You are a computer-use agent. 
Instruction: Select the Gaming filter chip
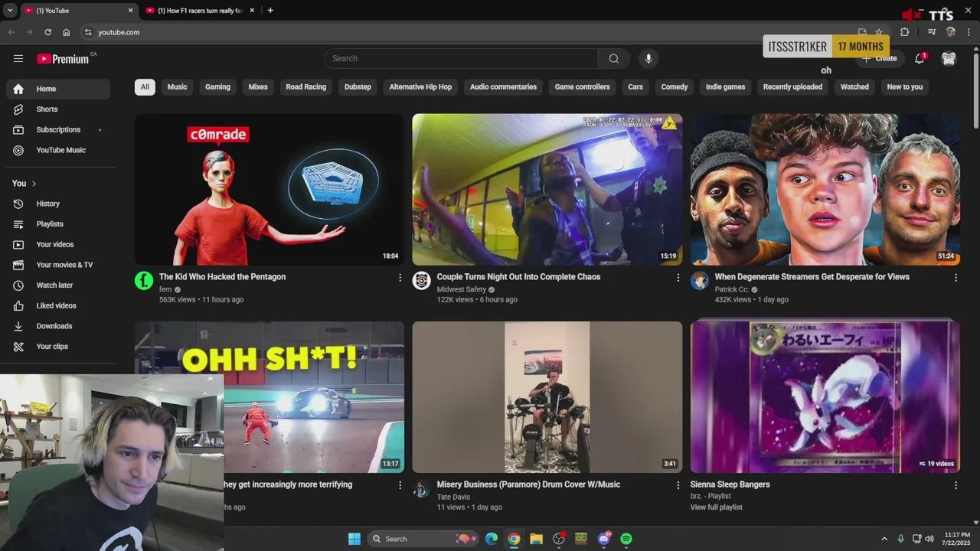pyautogui.click(x=217, y=87)
